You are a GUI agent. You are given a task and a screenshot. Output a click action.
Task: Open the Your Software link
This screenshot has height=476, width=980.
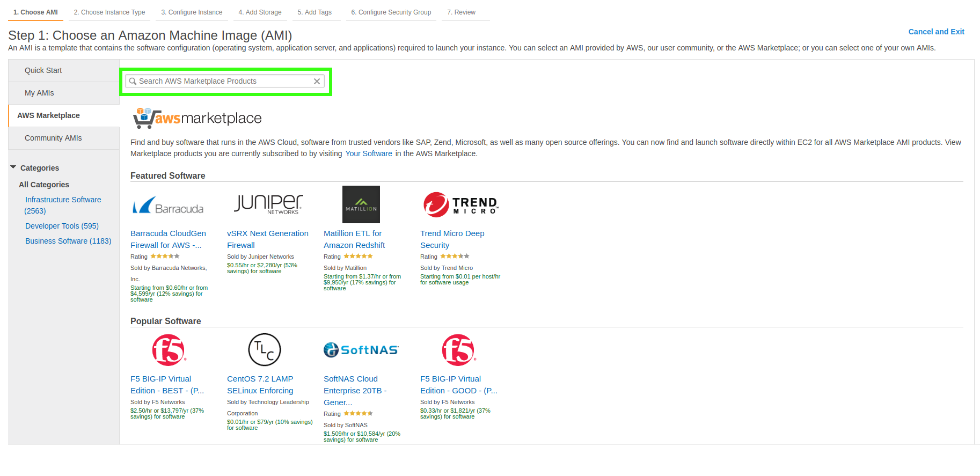pos(369,153)
